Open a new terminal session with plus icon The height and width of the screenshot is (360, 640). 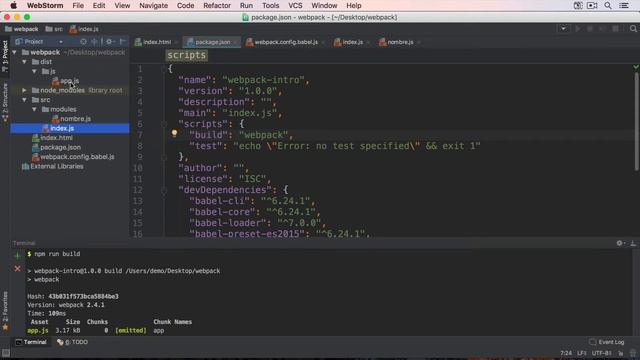(x=17, y=256)
